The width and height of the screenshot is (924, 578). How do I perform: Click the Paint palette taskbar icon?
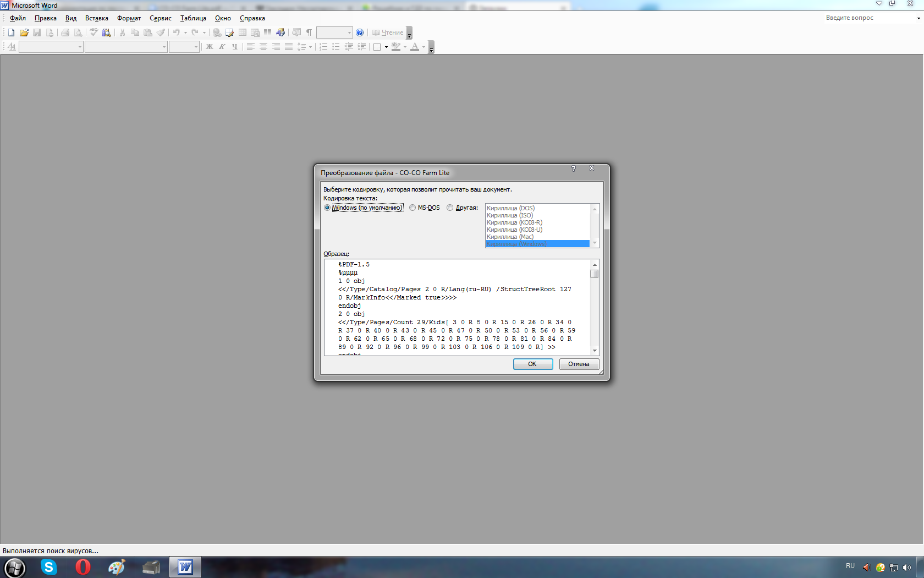[x=117, y=567]
